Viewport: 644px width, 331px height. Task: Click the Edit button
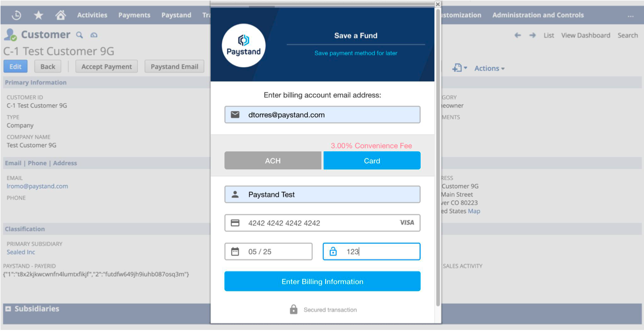pos(16,66)
